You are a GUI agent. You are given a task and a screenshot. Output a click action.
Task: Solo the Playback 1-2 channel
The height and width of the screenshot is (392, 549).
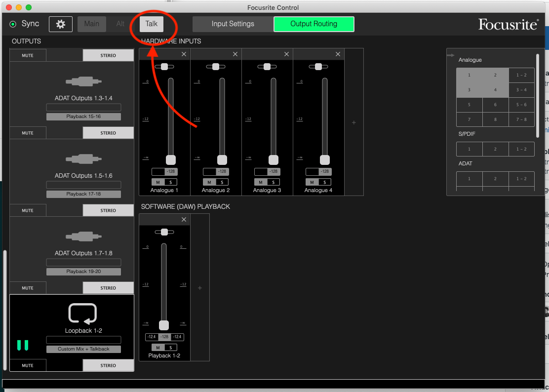[x=170, y=348]
